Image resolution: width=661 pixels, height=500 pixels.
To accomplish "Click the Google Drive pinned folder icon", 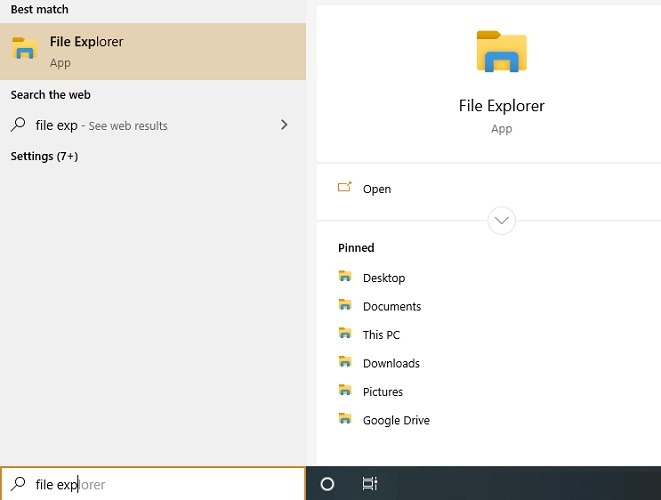I will click(345, 418).
